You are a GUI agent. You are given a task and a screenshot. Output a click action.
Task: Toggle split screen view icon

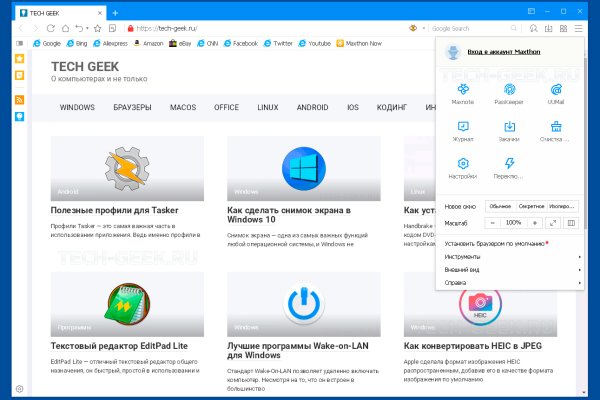[x=572, y=223]
